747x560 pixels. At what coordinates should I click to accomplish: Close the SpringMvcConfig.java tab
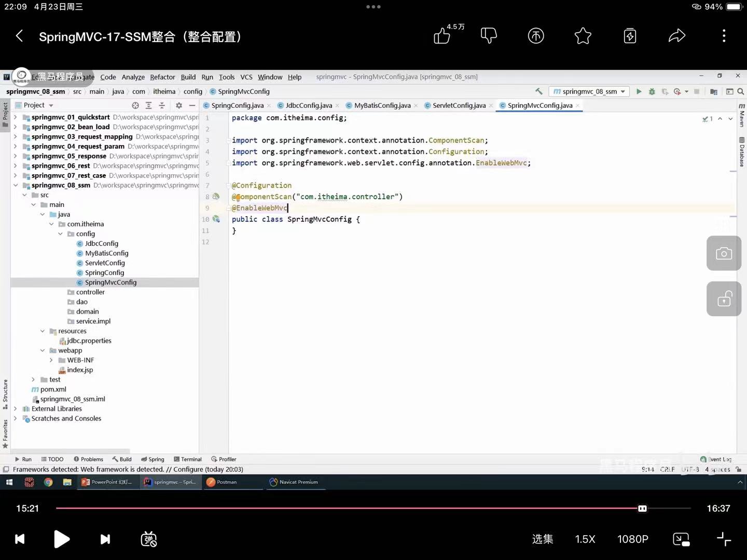click(x=577, y=106)
